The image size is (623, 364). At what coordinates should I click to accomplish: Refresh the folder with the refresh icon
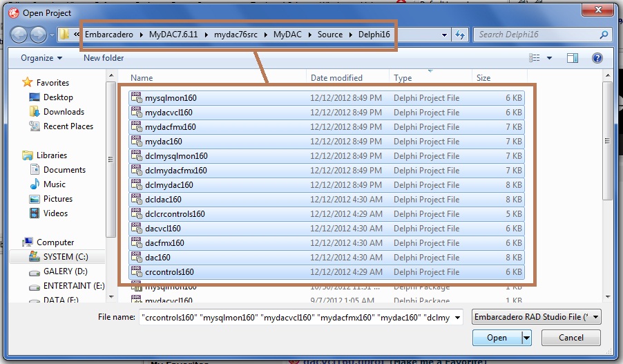point(460,35)
